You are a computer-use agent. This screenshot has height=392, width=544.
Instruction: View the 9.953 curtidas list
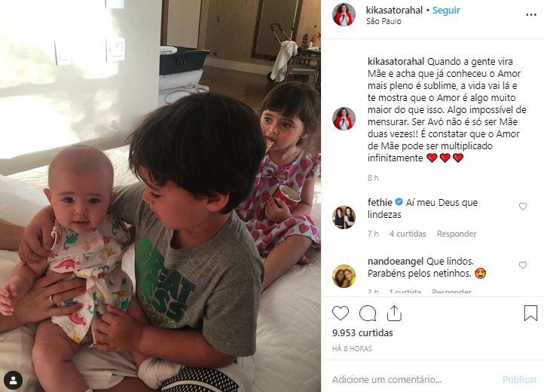point(362,333)
